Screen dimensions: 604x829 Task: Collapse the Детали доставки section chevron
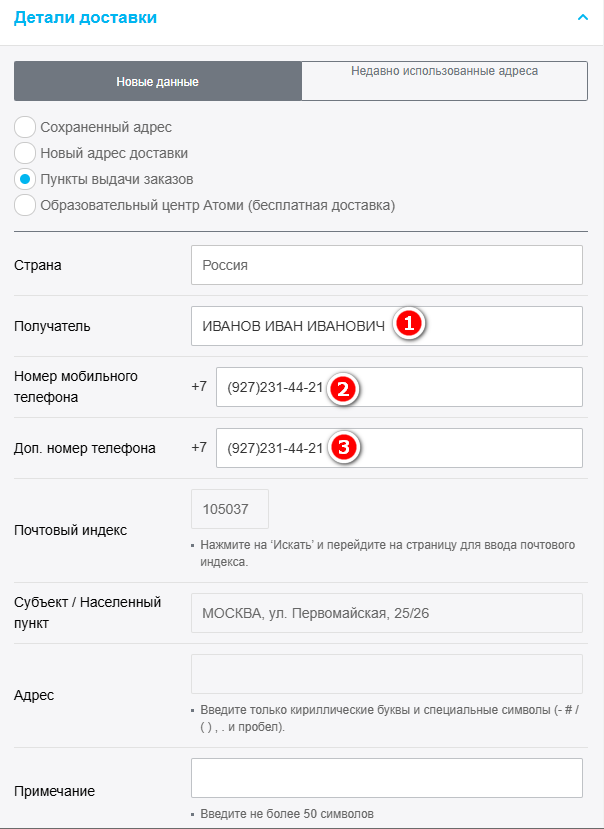pyautogui.click(x=582, y=17)
